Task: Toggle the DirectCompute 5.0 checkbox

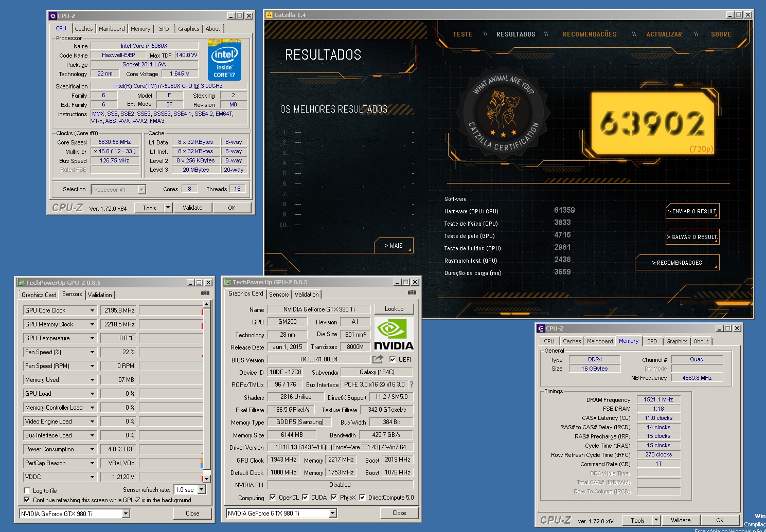Action: (x=362, y=498)
